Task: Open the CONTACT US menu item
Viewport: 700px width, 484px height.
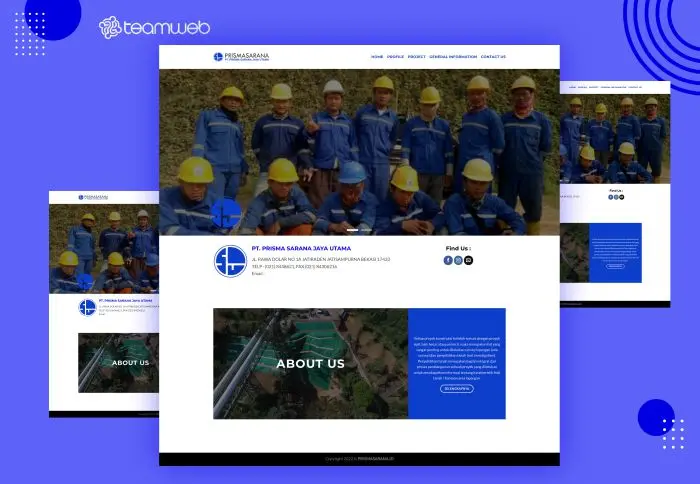Action: (493, 57)
